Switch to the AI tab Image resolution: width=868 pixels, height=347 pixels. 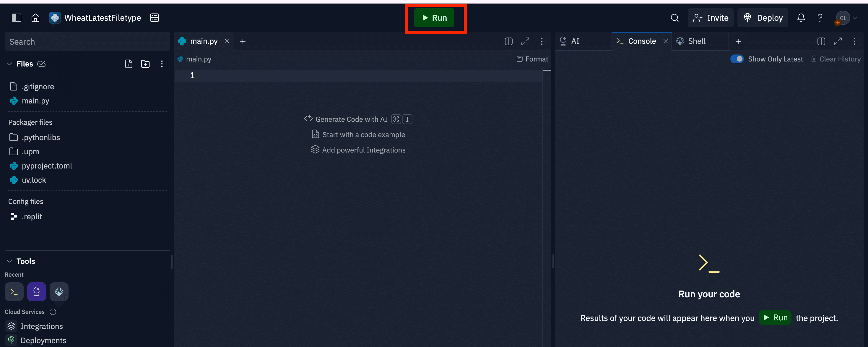tap(575, 41)
